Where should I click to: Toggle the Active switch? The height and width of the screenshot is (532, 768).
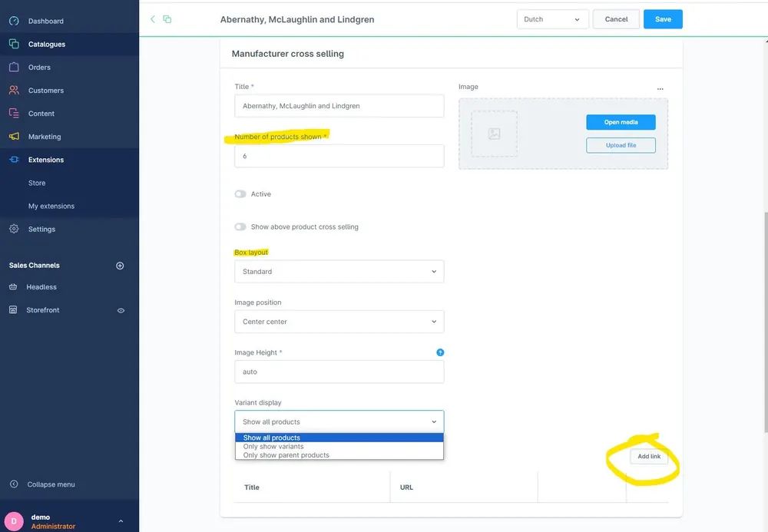[x=240, y=193]
